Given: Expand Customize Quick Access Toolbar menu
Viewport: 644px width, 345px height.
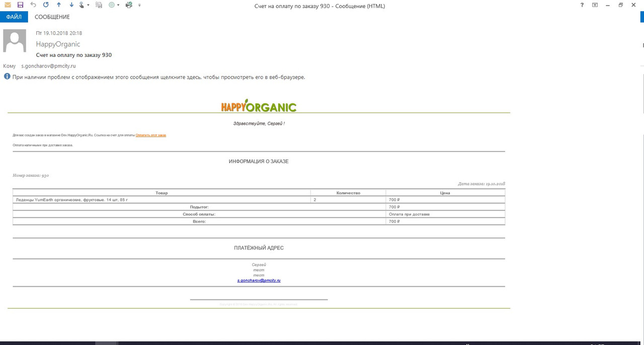Looking at the screenshot, I should tap(139, 5).
